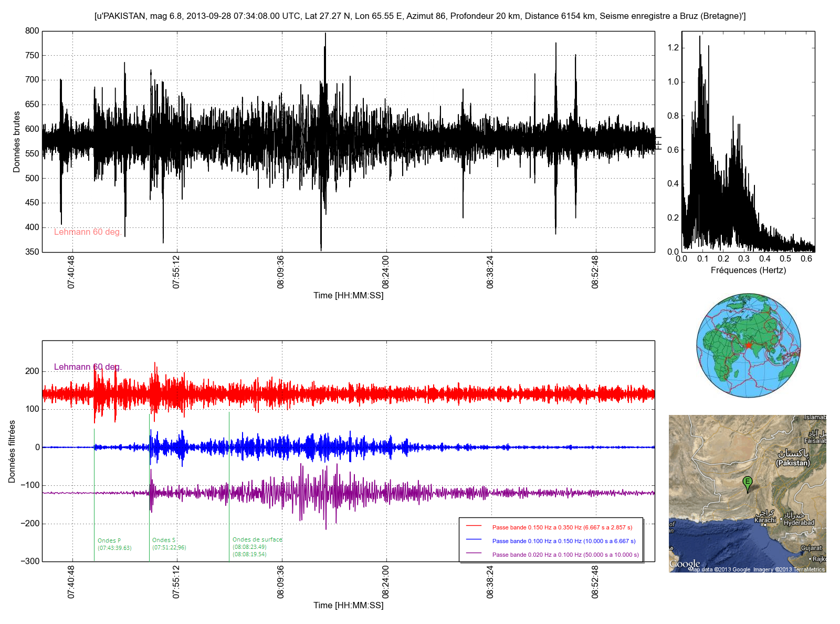Click the Google logo on the satellite map
The width and height of the screenshot is (840, 624).
(685, 564)
